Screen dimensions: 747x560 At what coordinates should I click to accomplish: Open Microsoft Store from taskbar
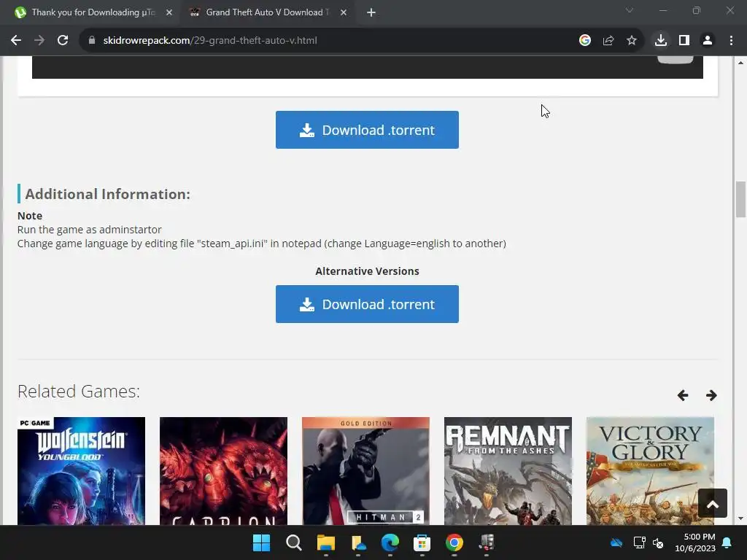click(x=422, y=542)
